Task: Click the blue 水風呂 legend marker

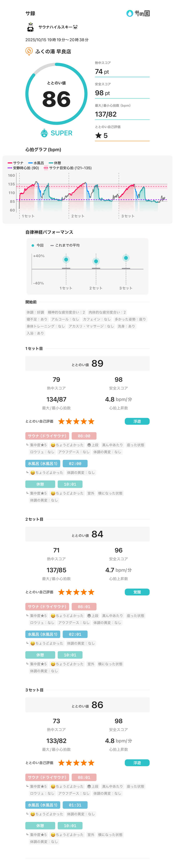Action: point(30,163)
